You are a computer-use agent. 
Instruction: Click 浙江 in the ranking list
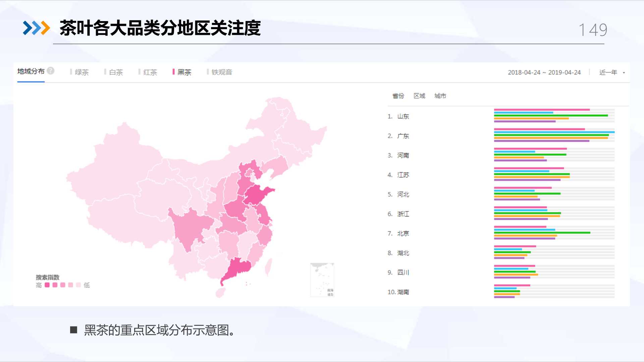403,214
